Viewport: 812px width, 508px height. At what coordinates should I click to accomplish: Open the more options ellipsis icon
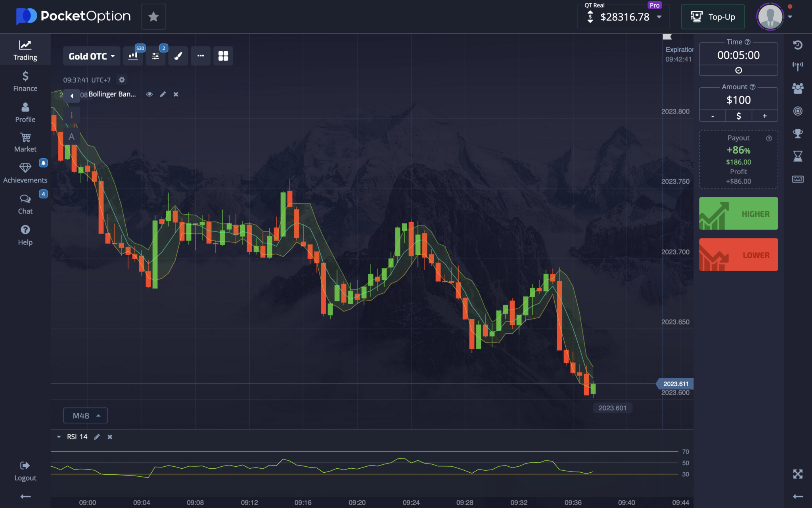[x=201, y=56]
